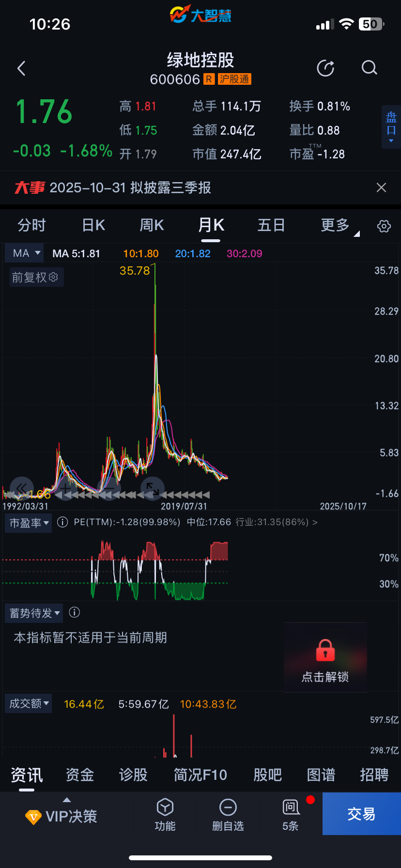Tap the 2019/07/31 date marker
Screen dimensions: 401x868
pos(184,506)
